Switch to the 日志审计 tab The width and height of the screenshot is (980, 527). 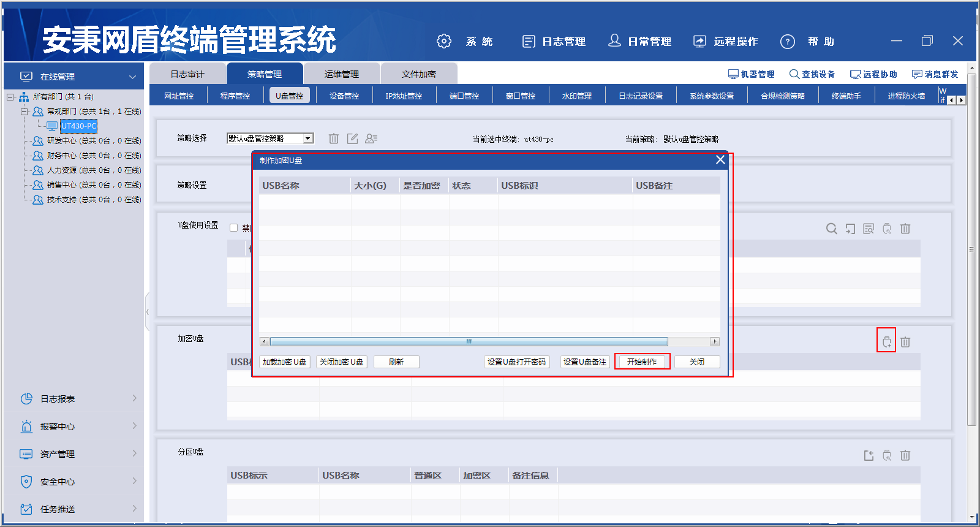(187, 74)
